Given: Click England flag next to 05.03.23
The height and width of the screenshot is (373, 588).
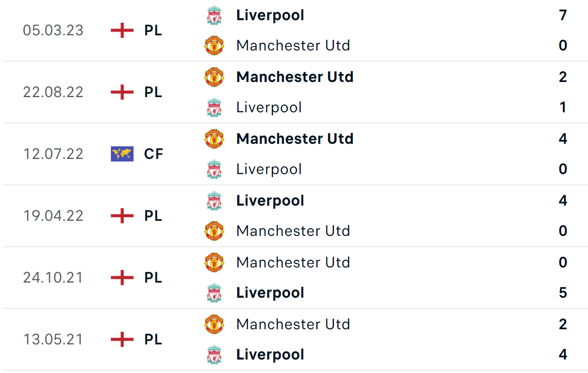Looking at the screenshot, I should click(x=122, y=30).
